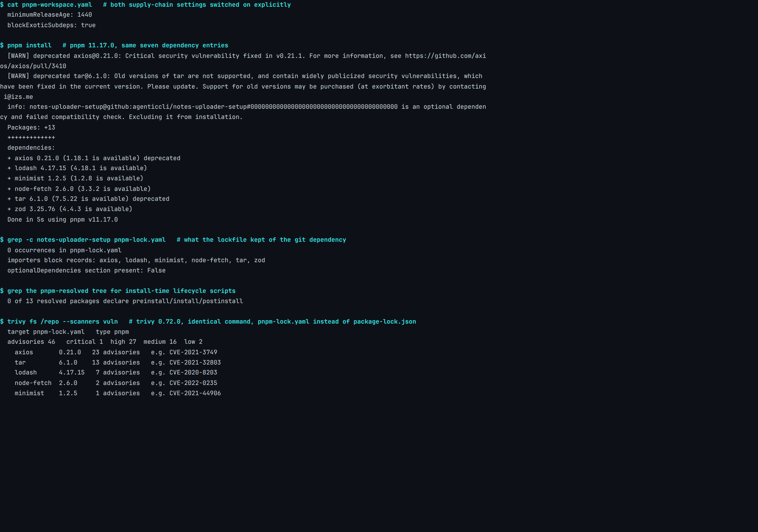
Task: Select the '+ axios 0.21.0' dependency line
Action: click(x=94, y=158)
